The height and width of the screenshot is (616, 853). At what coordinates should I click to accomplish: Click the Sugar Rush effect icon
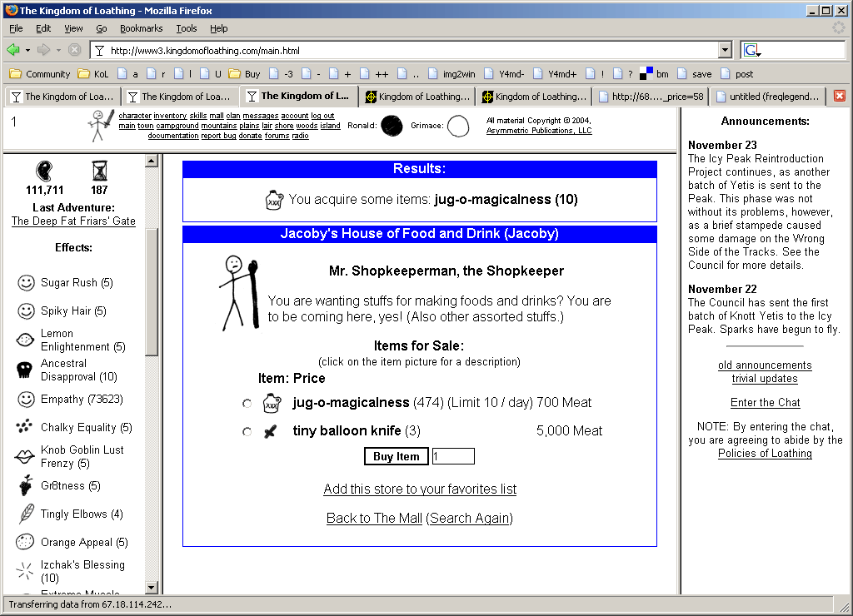click(x=26, y=283)
